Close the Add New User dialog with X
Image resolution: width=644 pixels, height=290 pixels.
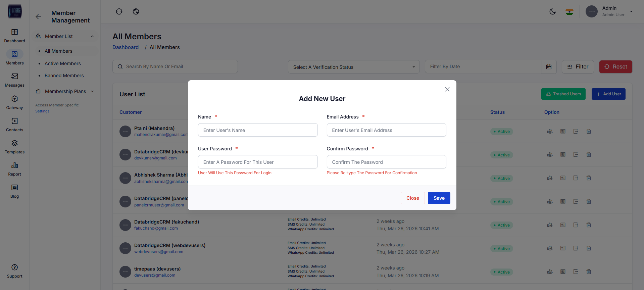(447, 89)
